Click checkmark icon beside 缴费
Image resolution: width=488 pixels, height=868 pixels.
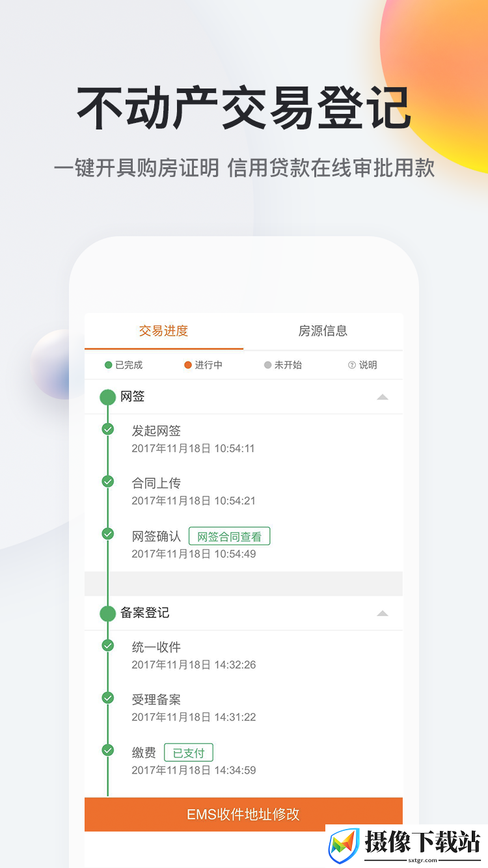coord(108,750)
